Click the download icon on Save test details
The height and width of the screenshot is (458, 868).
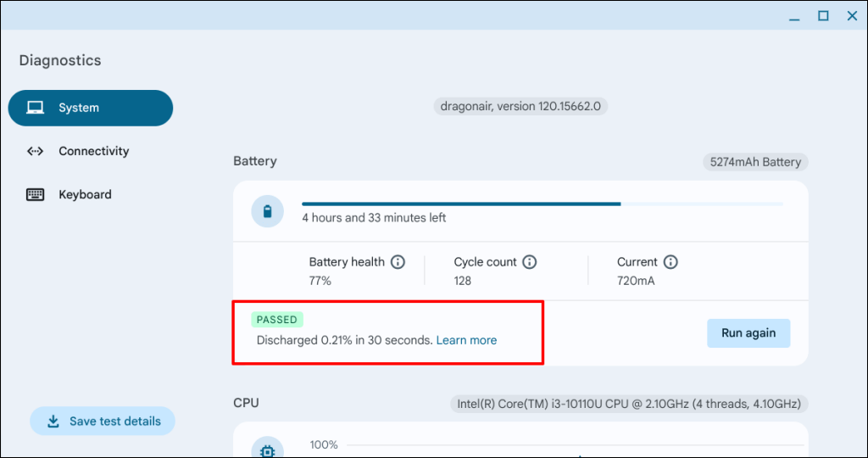(53, 422)
